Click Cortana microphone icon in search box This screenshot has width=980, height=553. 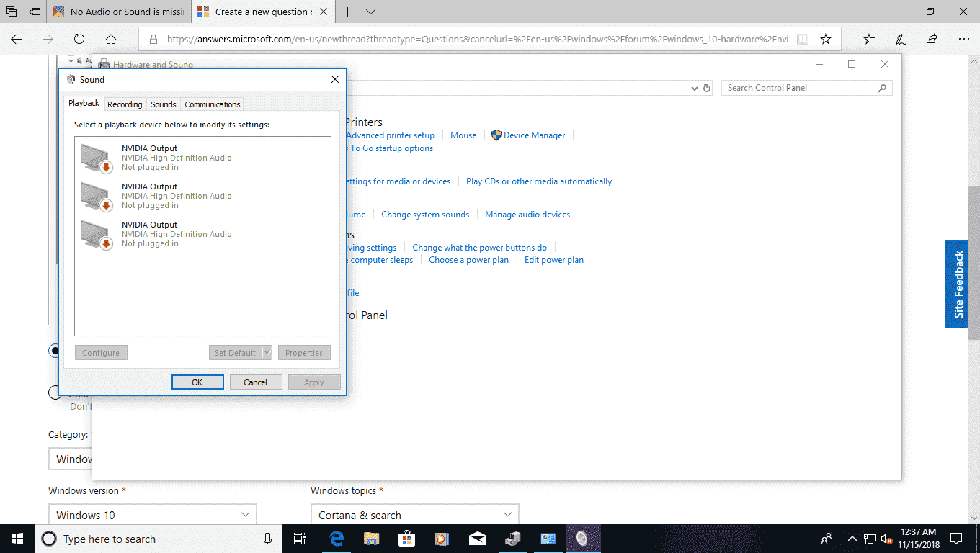click(x=268, y=539)
